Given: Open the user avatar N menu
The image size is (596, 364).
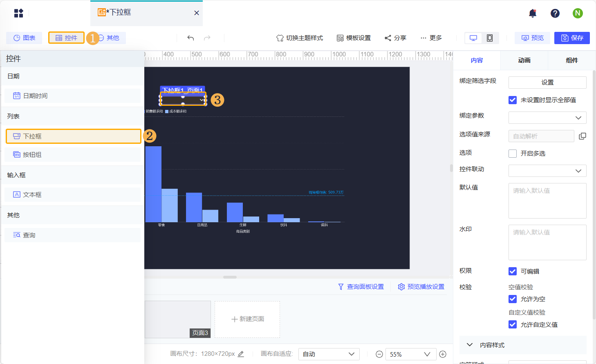Looking at the screenshot, I should (578, 13).
